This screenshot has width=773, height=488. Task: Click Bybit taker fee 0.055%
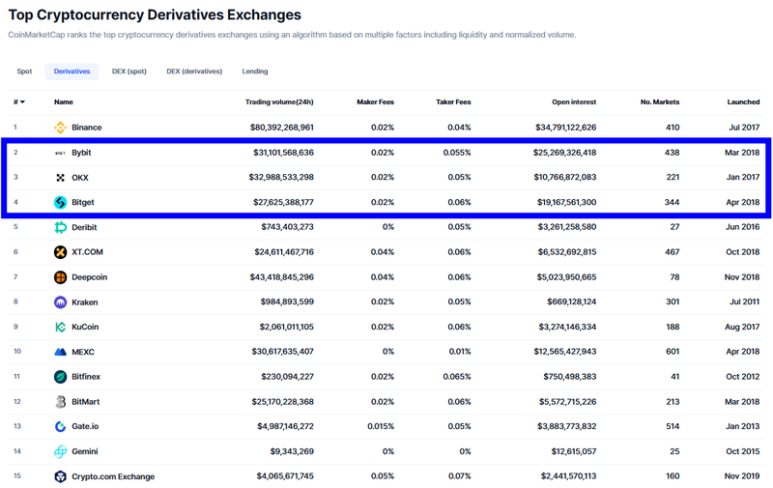click(457, 153)
